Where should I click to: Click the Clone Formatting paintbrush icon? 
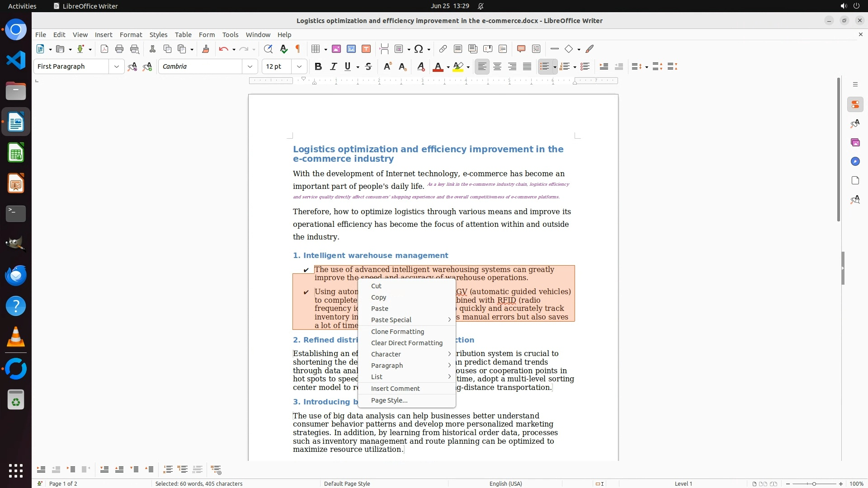click(x=206, y=49)
